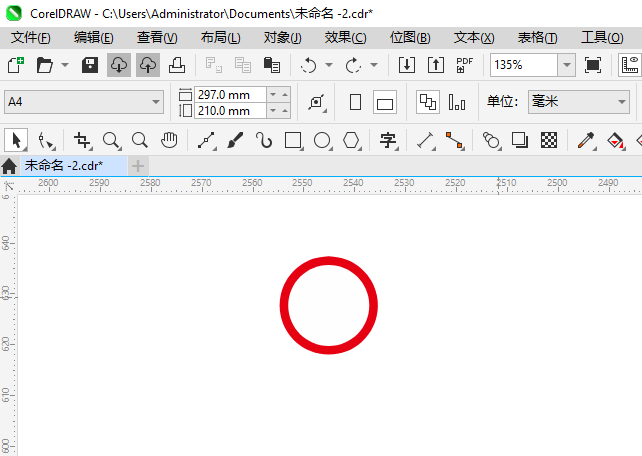This screenshot has width=642, height=456.
Task: Select the Drop shadow tool
Action: pos(520,140)
